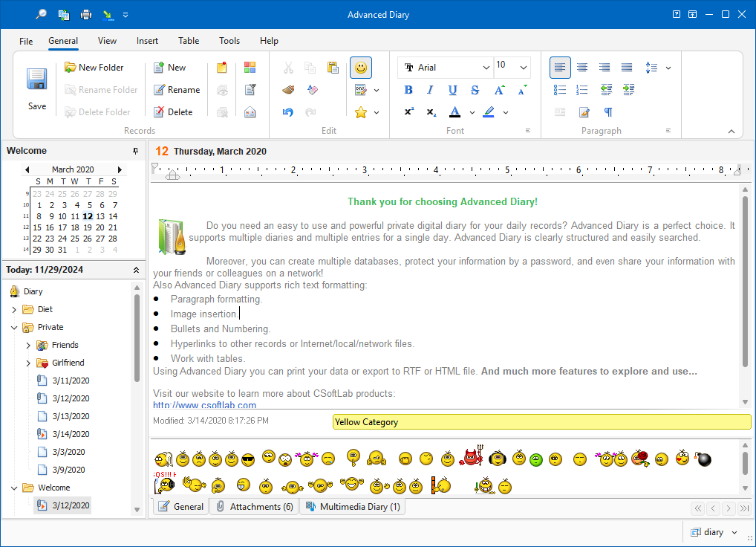Undo the last action
The width and height of the screenshot is (756, 547).
[x=288, y=112]
